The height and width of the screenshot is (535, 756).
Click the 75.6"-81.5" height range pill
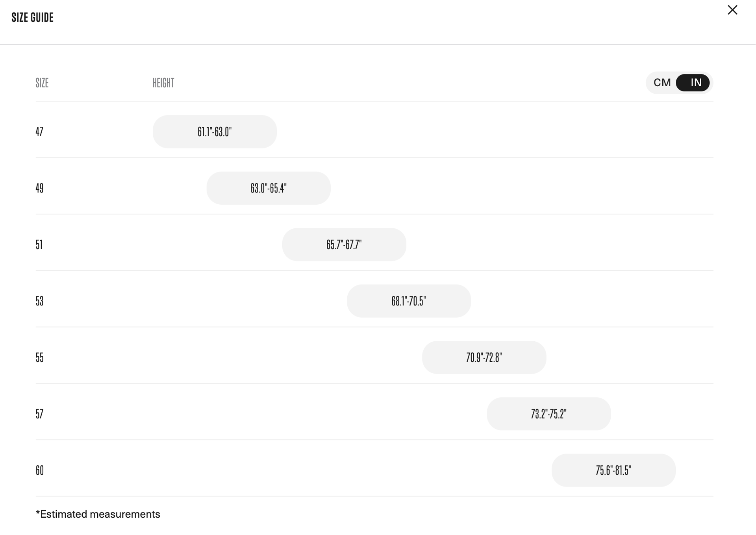click(613, 470)
